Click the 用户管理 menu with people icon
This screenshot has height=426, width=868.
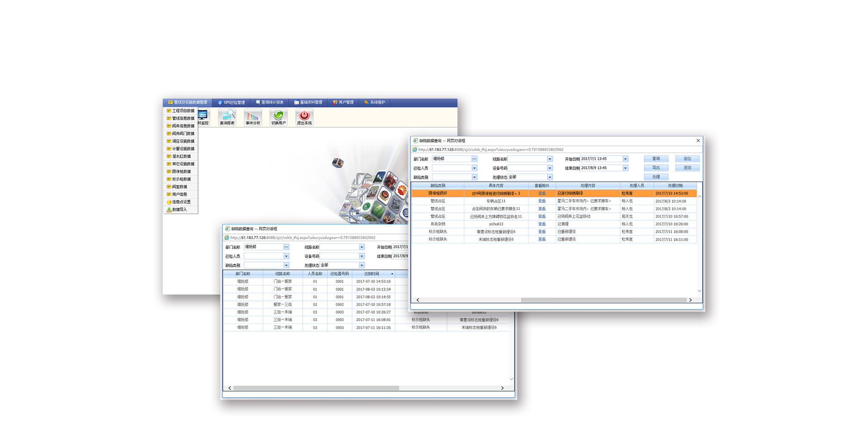pos(343,103)
